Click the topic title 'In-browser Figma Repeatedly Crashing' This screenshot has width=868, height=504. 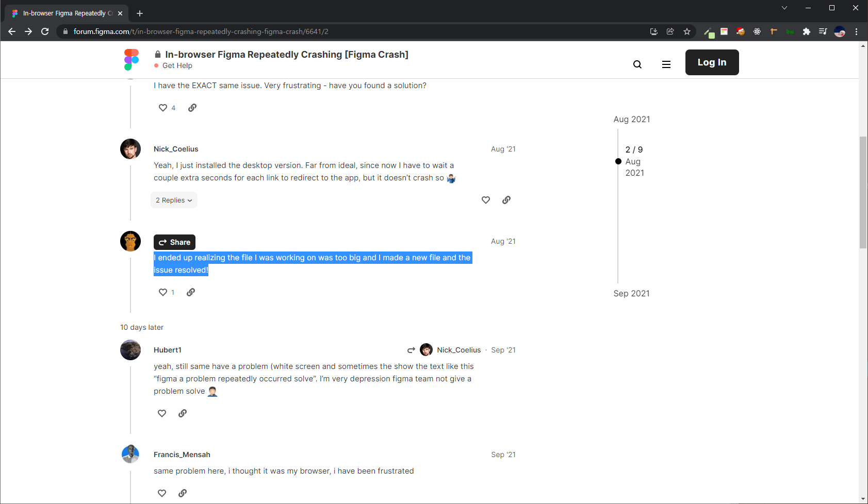(x=287, y=55)
